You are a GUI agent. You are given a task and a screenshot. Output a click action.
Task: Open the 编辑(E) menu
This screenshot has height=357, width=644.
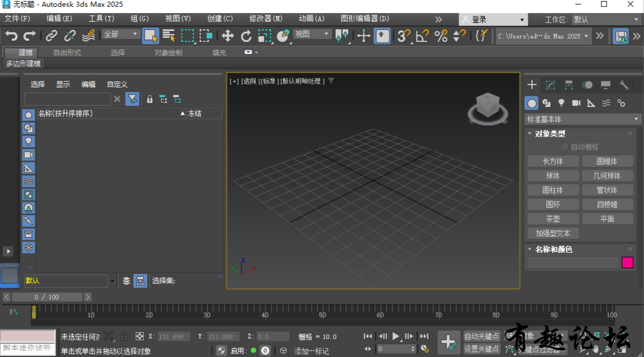(59, 18)
